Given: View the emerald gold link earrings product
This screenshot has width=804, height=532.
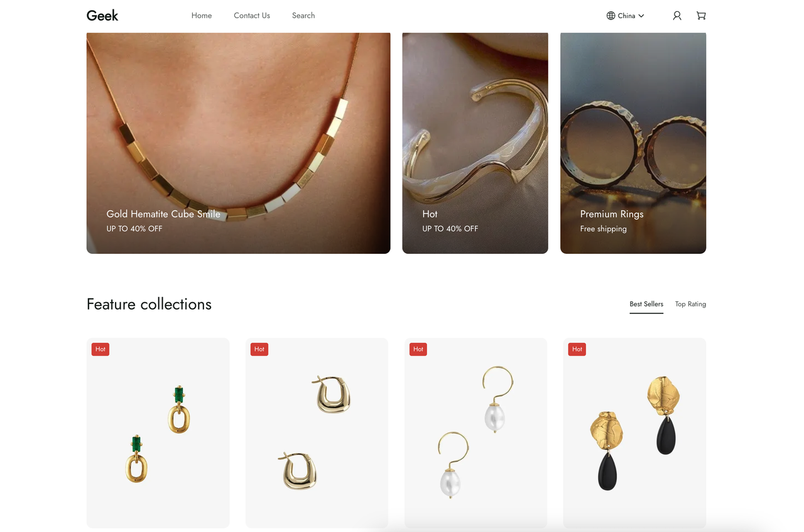Looking at the screenshot, I should 158,433.
